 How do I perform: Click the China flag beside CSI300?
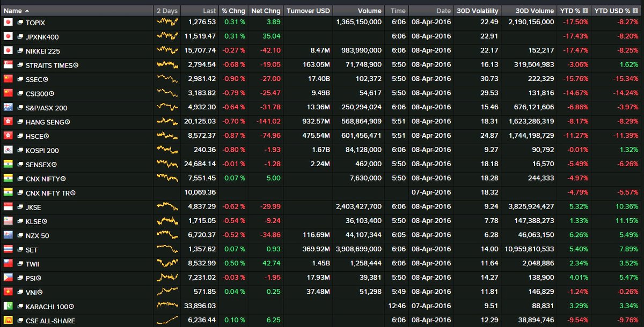[8, 93]
